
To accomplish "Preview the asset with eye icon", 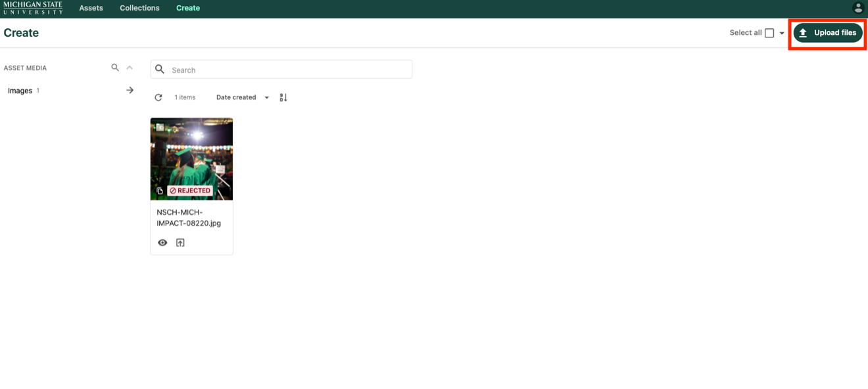I will click(x=162, y=242).
